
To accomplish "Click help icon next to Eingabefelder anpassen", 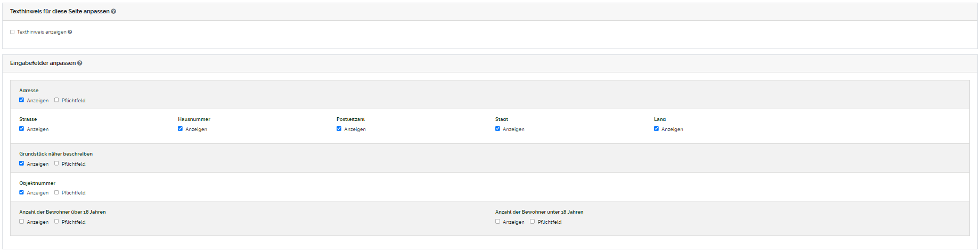I will click(x=80, y=63).
